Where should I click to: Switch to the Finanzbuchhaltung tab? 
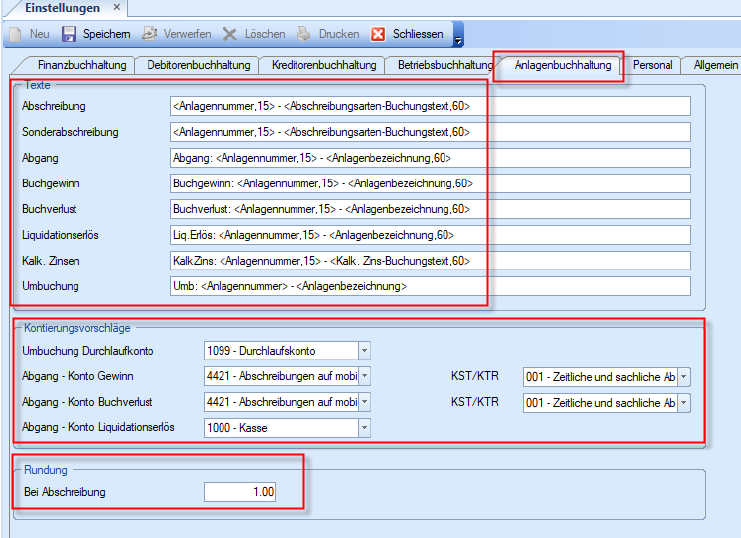click(82, 65)
